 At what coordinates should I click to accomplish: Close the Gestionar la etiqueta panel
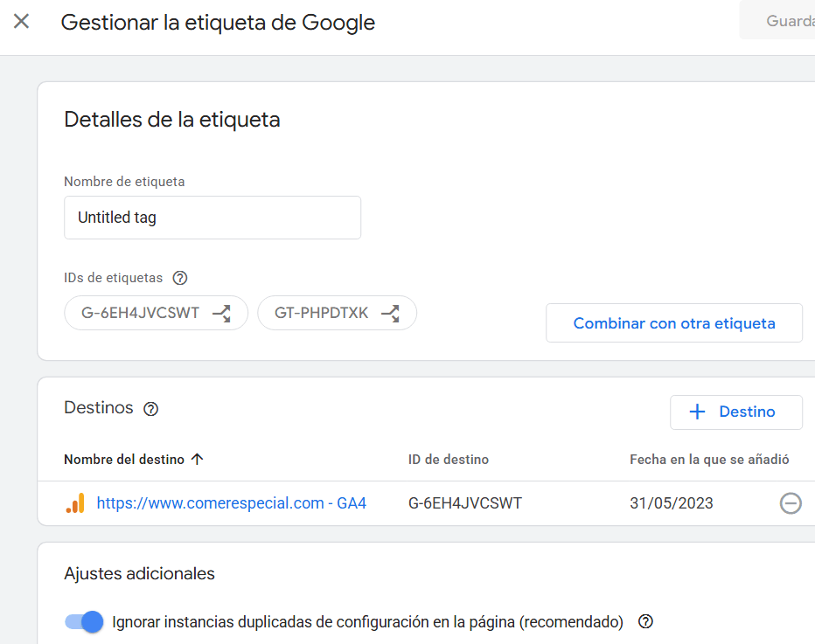(21, 21)
